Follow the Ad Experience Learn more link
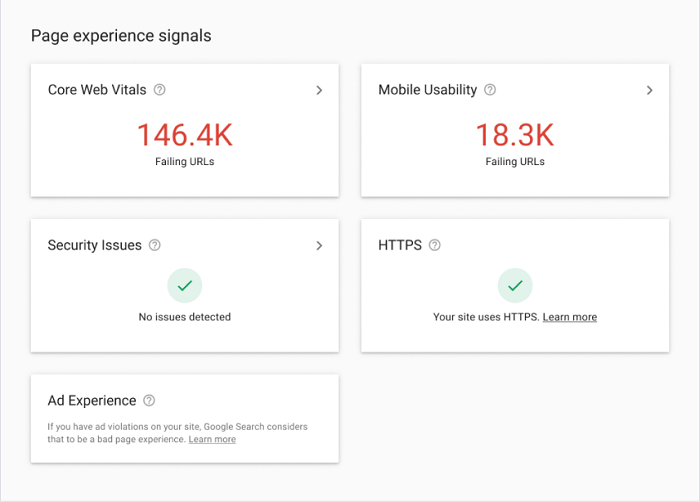 pyautogui.click(x=212, y=439)
